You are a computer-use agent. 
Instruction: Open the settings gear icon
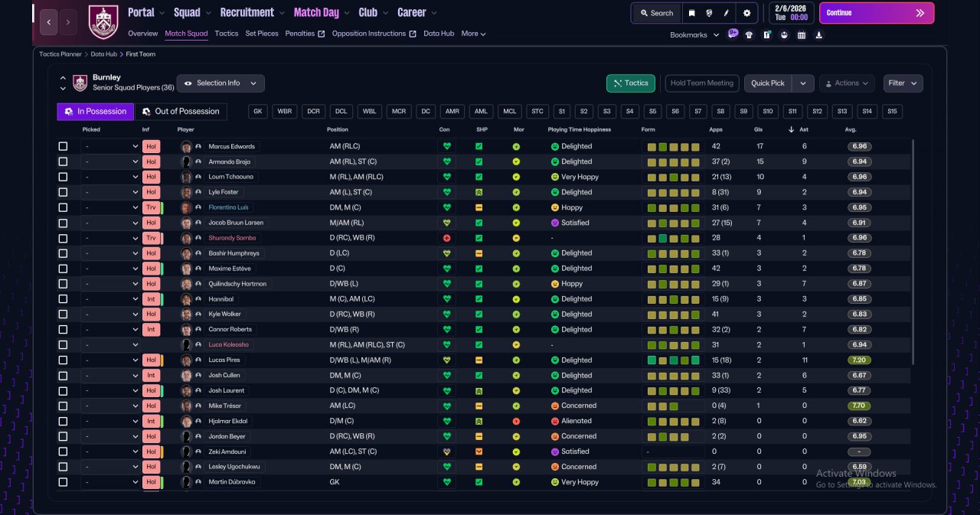[x=746, y=13]
